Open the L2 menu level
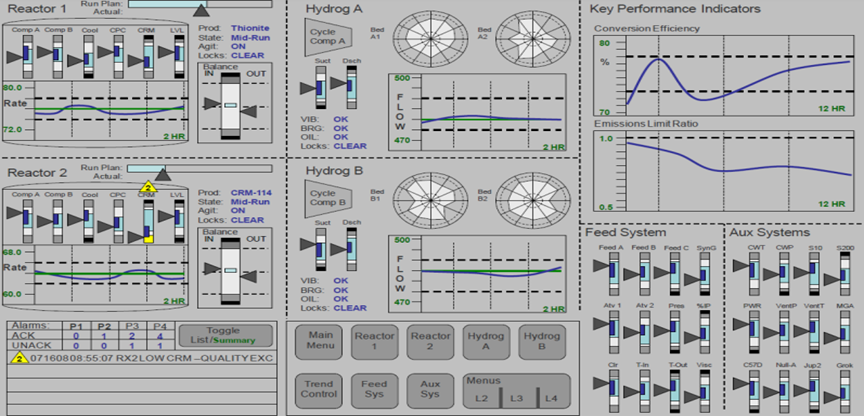Image resolution: width=864 pixels, height=416 pixels. pos(482,397)
